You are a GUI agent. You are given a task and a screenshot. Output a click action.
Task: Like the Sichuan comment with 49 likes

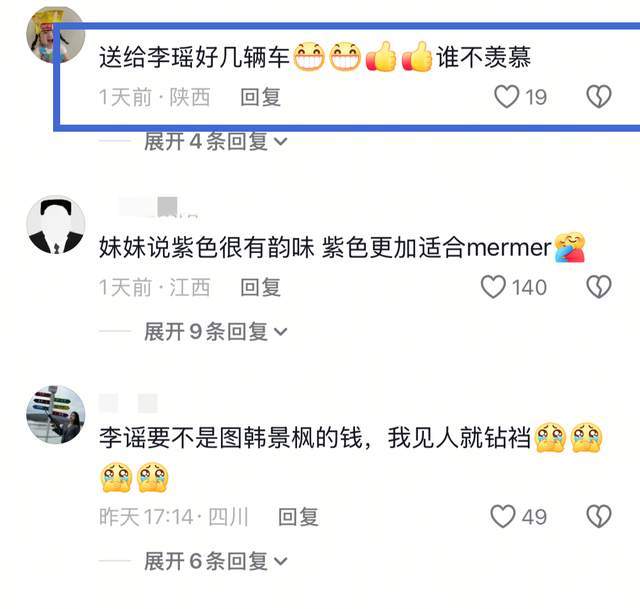503,517
